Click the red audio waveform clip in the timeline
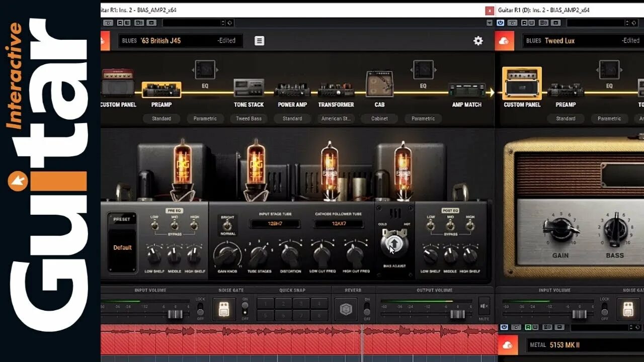Viewport: 644px width, 362px height. pyautogui.click(x=299, y=339)
